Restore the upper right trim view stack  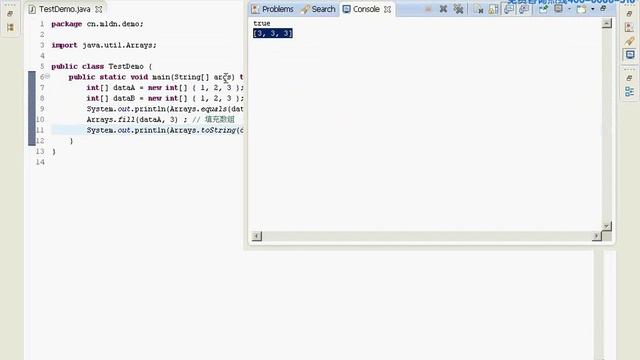629,13
